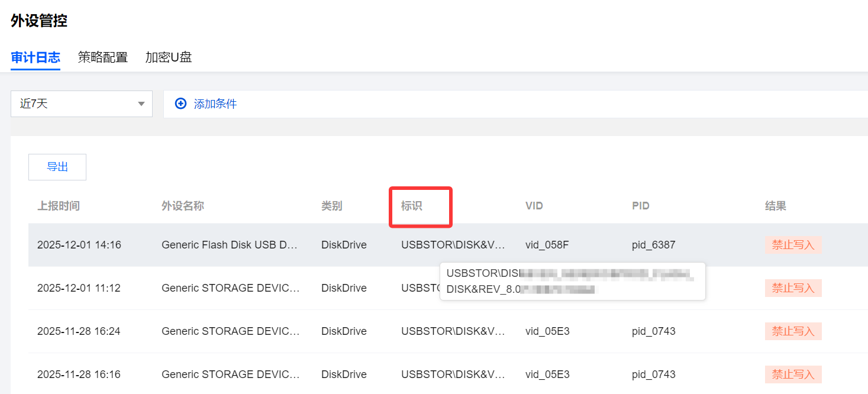Click 禁止写入 tag in the 14:16 row
Image resolution: width=868 pixels, height=394 pixels.
click(x=793, y=245)
